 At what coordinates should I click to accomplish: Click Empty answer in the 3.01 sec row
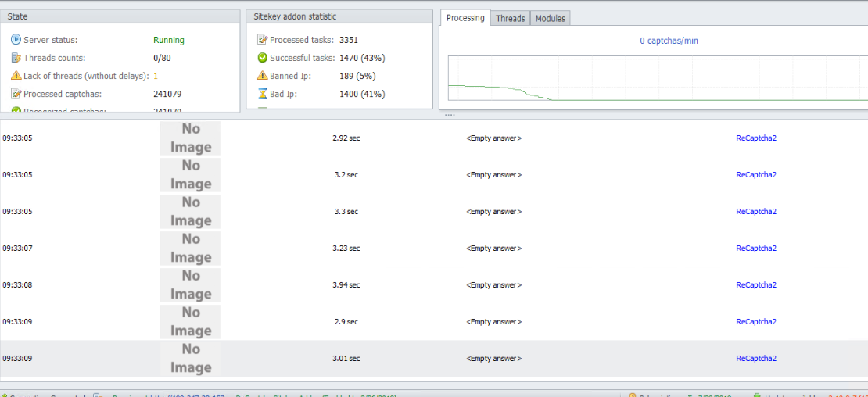coord(494,358)
